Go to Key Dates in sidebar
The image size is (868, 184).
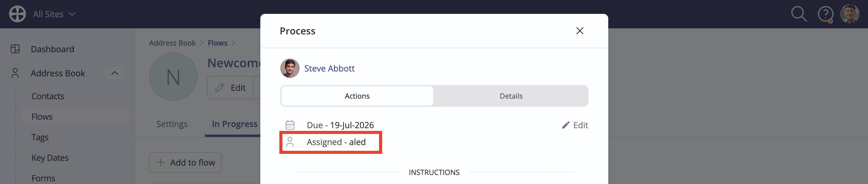click(50, 158)
